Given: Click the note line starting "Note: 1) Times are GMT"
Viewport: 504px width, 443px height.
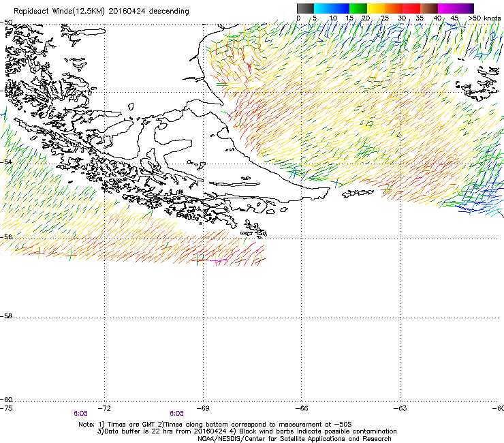Looking at the screenshot, I should (x=215, y=425).
